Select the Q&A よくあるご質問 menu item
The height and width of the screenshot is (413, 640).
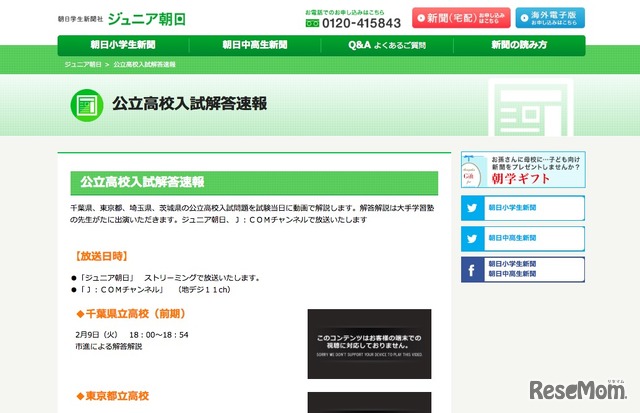click(387, 45)
